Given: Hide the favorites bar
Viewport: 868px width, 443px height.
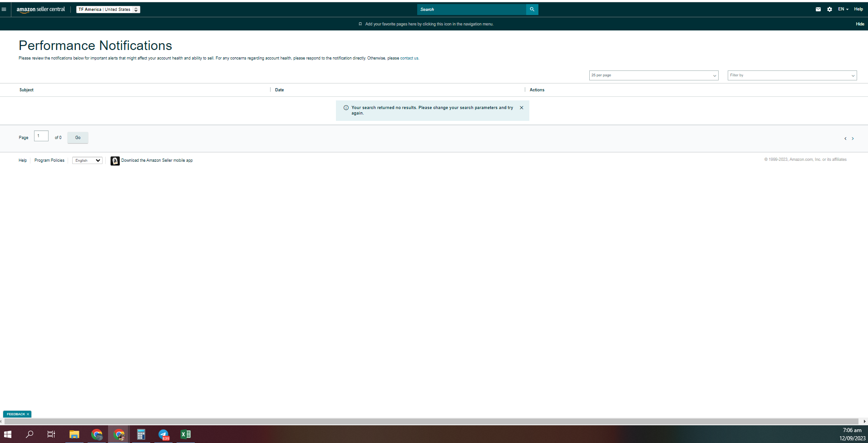Looking at the screenshot, I should [x=860, y=24].
